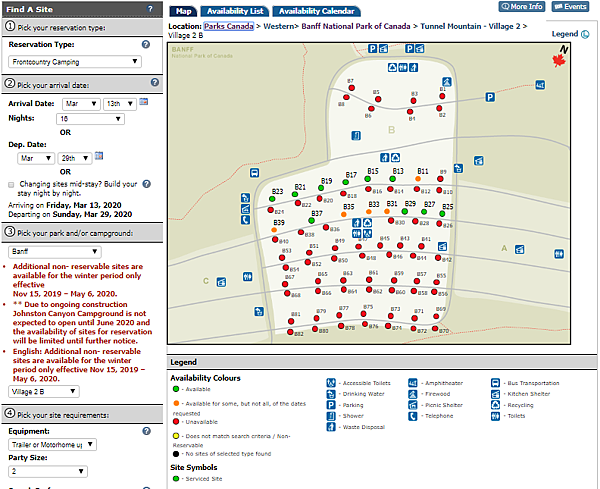
Task: Click toilets icon near loop C
Action: [x=248, y=276]
